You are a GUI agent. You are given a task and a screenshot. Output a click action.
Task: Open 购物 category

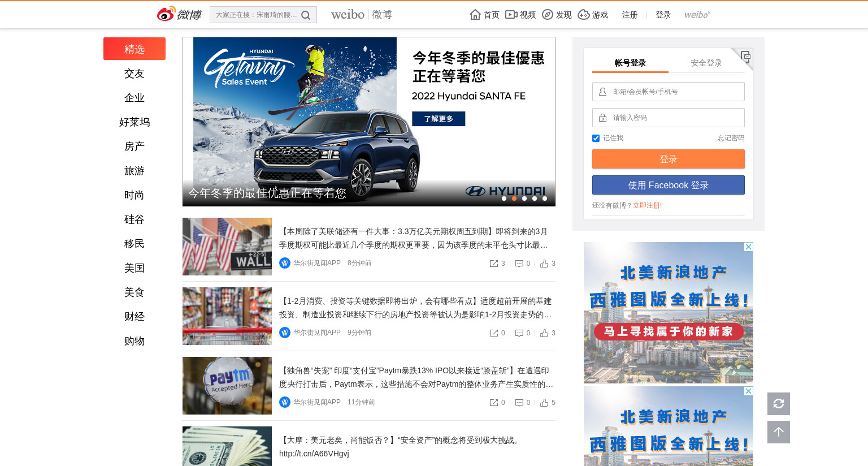[x=134, y=341]
